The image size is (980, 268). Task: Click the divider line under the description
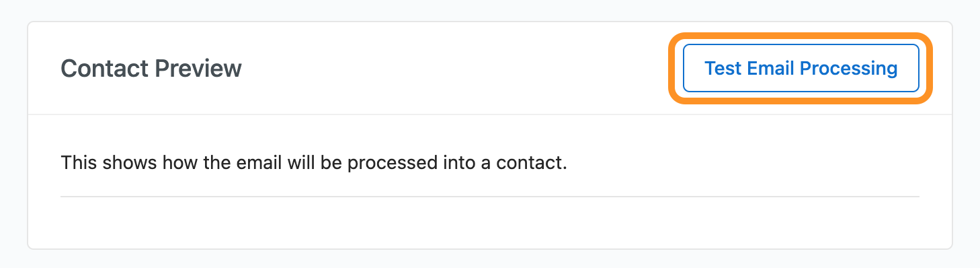[x=489, y=197]
